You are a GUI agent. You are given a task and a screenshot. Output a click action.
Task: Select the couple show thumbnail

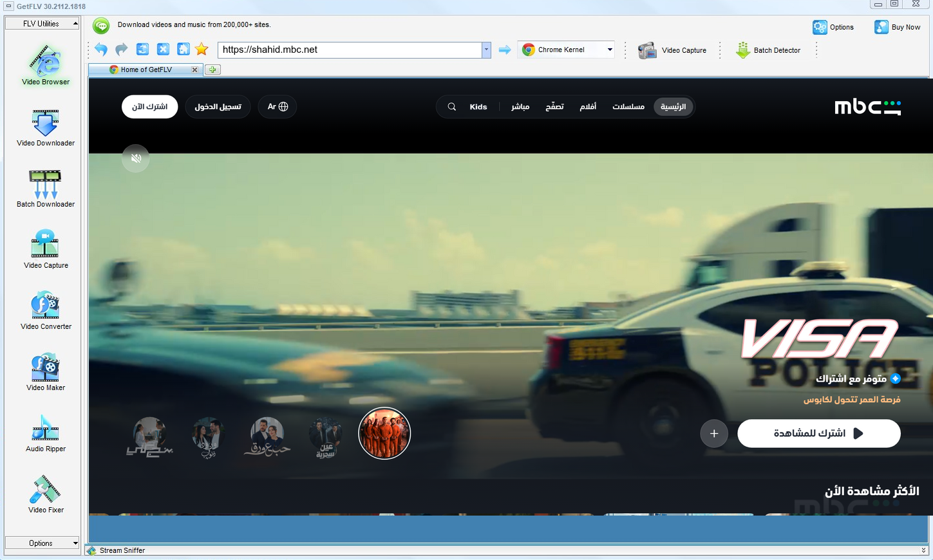pyautogui.click(x=209, y=437)
